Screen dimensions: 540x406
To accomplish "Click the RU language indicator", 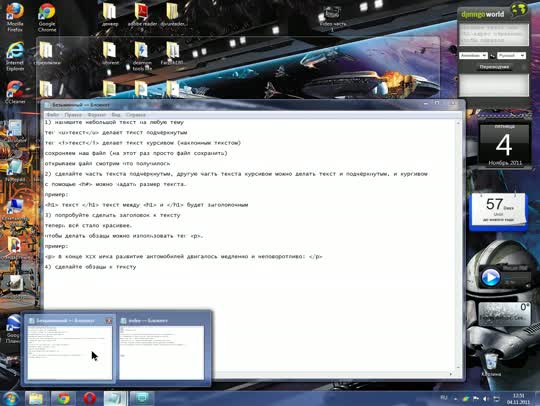I will (444, 398).
